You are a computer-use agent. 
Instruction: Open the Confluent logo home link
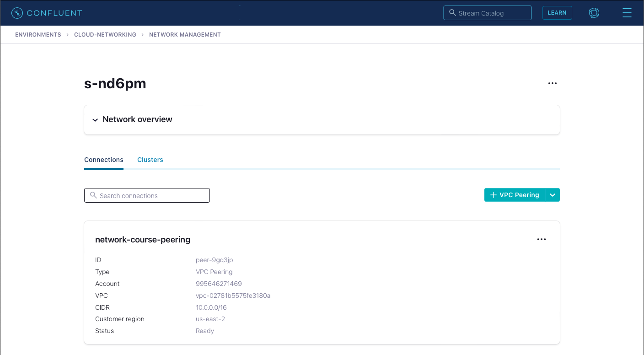(x=47, y=13)
